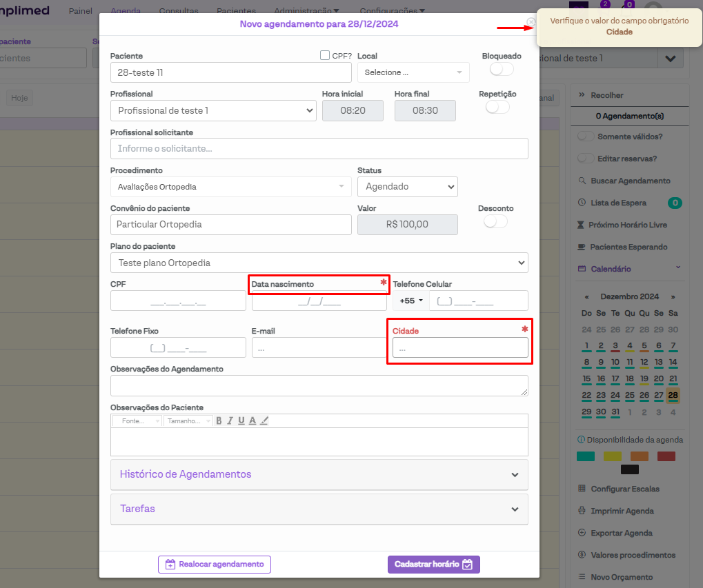
Task: Check the CPF? checkbox
Action: pyautogui.click(x=325, y=55)
